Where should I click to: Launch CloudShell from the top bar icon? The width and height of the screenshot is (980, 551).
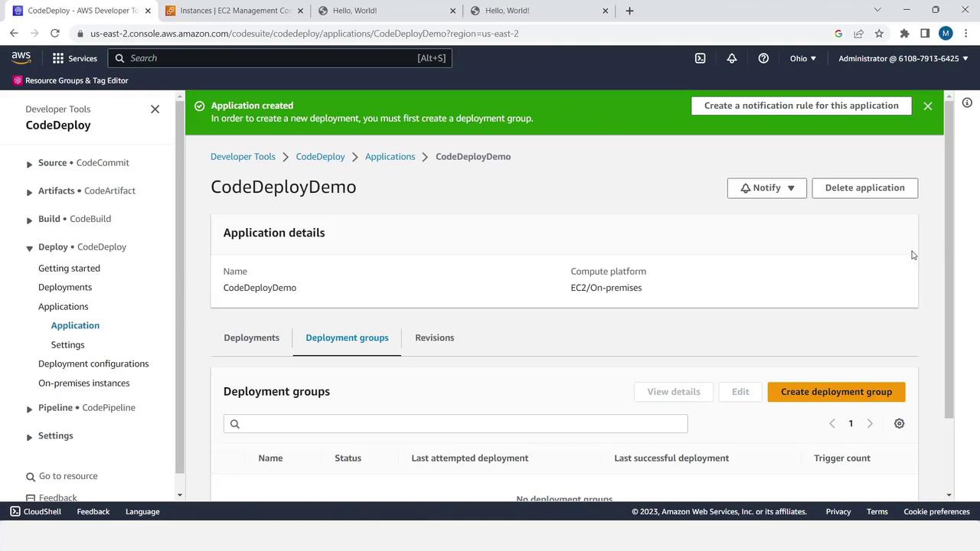[700, 58]
